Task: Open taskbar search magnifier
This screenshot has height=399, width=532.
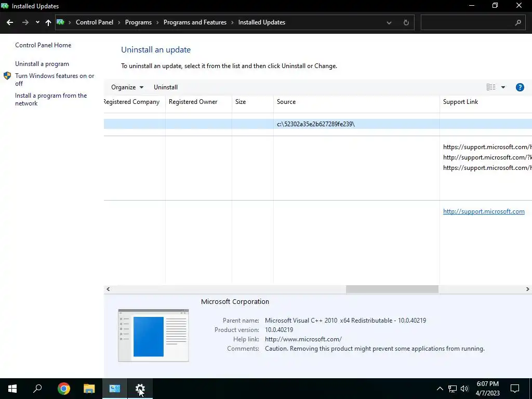Action: (x=37, y=389)
